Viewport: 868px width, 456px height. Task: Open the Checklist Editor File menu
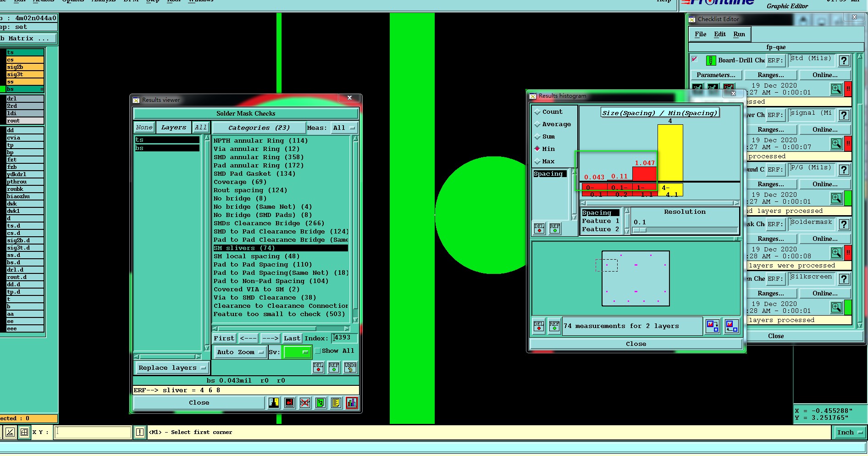(x=700, y=34)
